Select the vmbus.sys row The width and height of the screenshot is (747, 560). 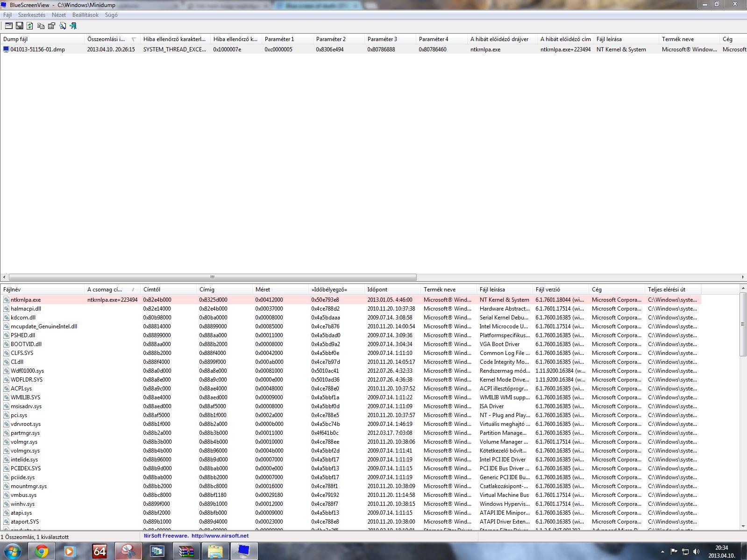[x=351, y=495]
